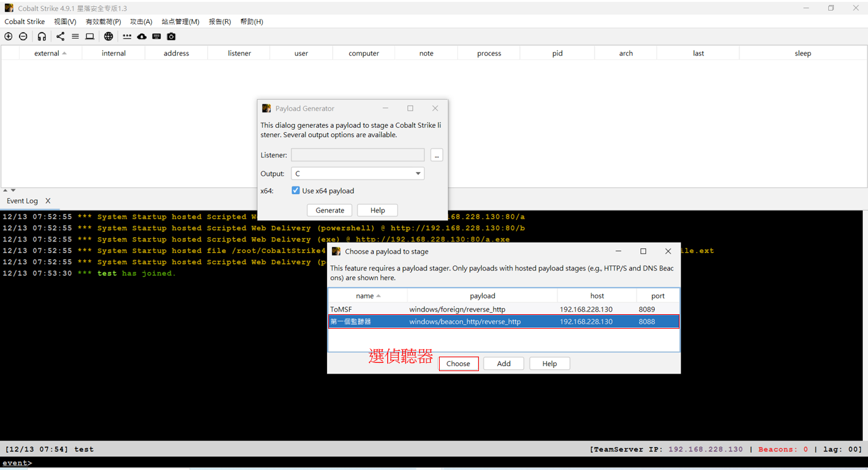Sort sessions by user column

301,53
